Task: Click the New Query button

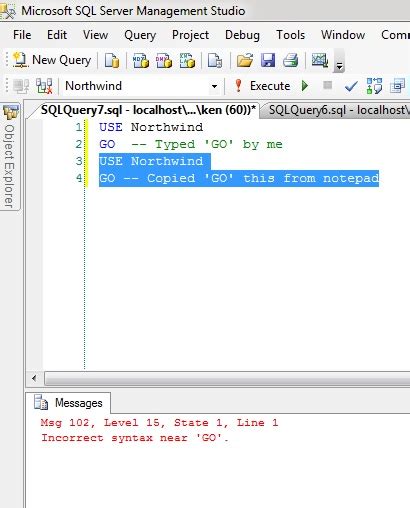Action: (x=52, y=60)
